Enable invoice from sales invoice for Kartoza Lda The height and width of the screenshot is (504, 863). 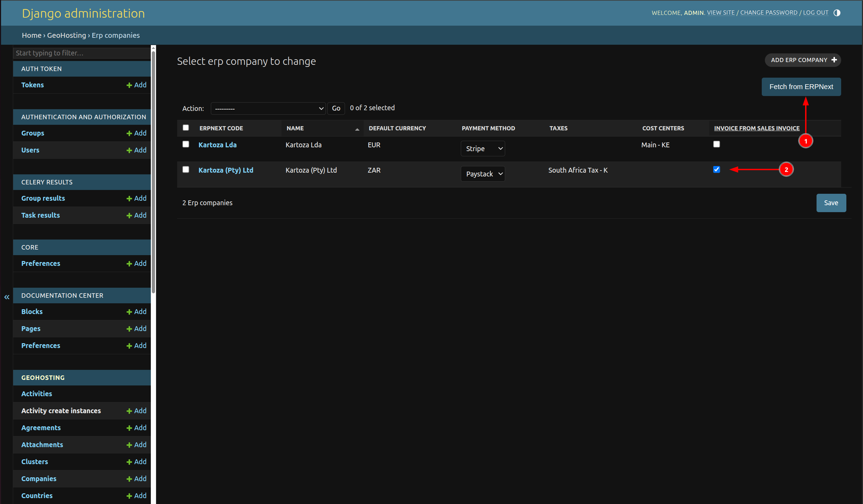click(717, 144)
